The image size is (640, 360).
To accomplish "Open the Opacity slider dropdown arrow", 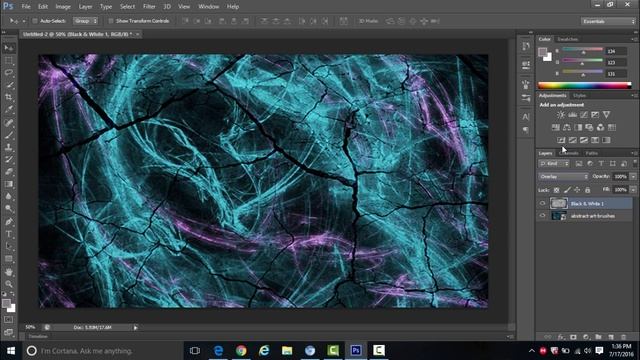I will coord(633,177).
